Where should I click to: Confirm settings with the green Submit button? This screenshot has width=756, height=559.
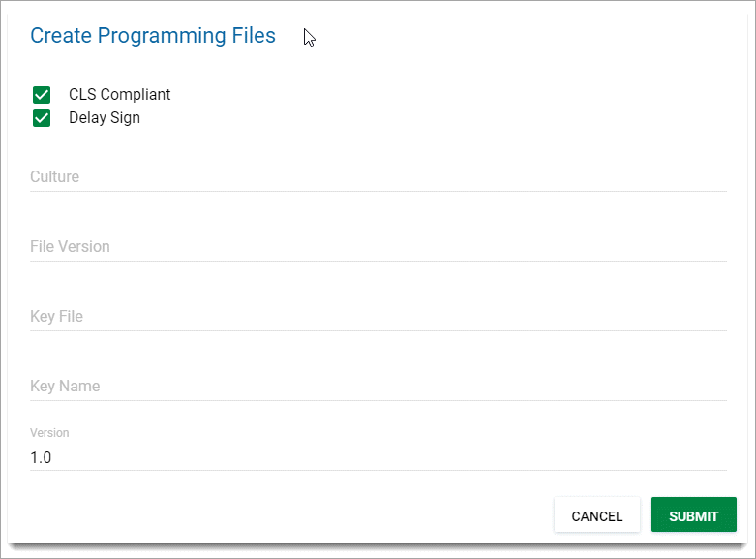point(693,515)
